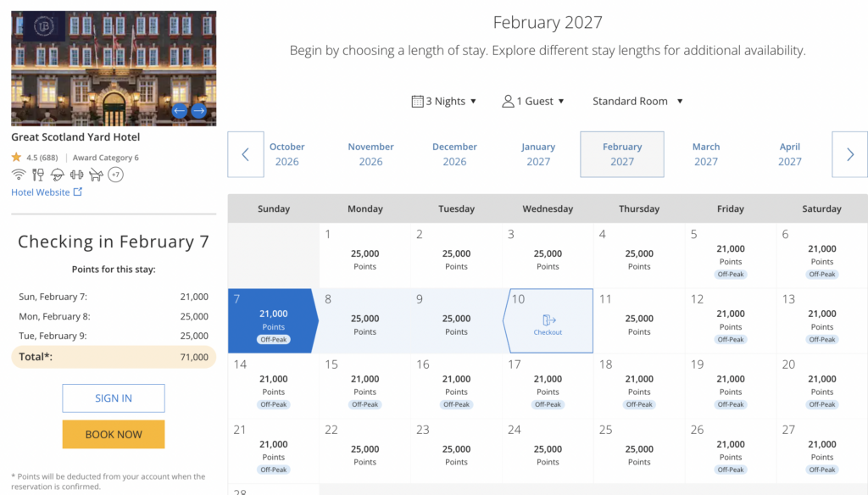Click the fitness dumbbell amenity icon
Screen dimensions: 868x495
coord(77,175)
